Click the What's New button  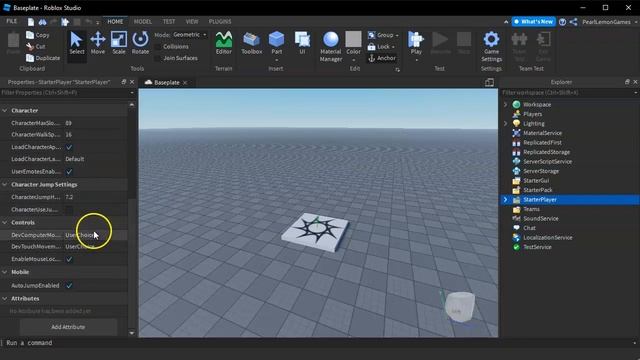pyautogui.click(x=533, y=22)
